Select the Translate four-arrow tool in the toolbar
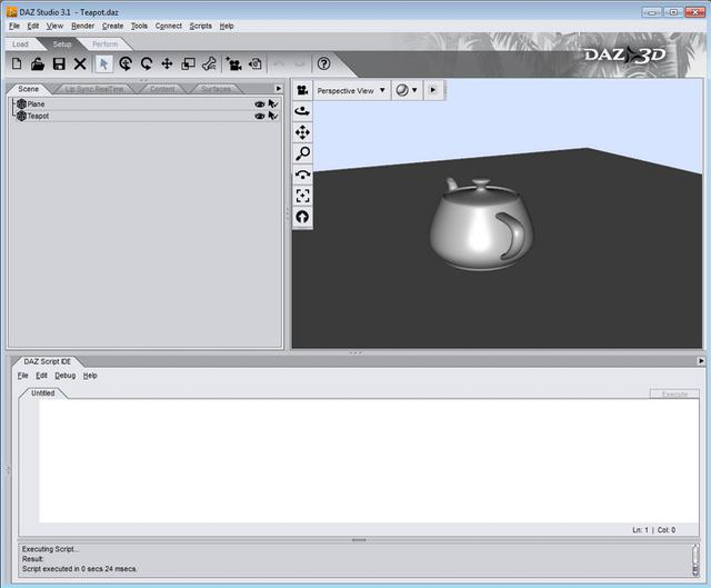711x588 pixels. (167, 64)
